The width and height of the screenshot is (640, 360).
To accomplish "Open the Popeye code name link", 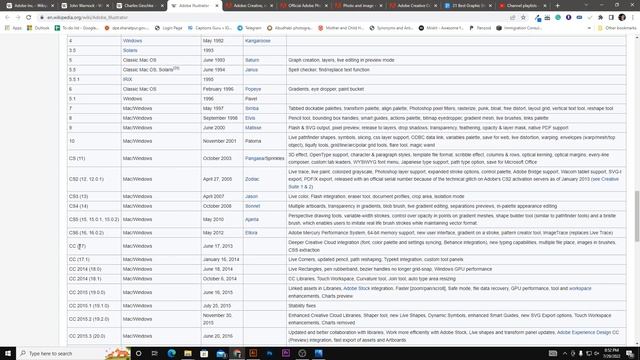I will [x=253, y=89].
